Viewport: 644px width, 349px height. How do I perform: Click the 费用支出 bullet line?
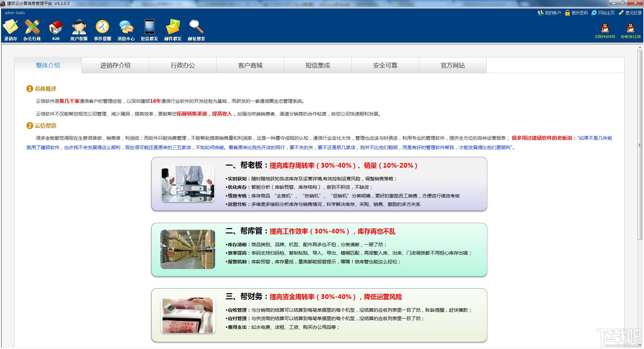point(283,327)
